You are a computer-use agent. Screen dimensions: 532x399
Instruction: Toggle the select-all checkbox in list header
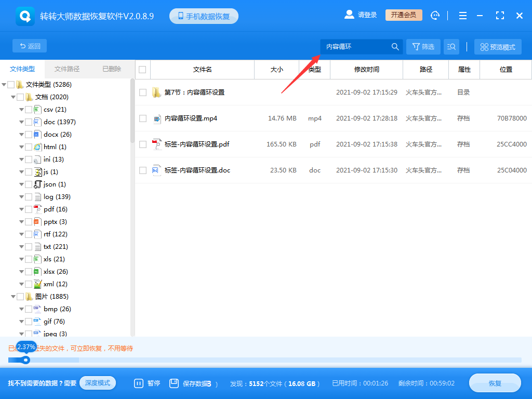coord(143,69)
